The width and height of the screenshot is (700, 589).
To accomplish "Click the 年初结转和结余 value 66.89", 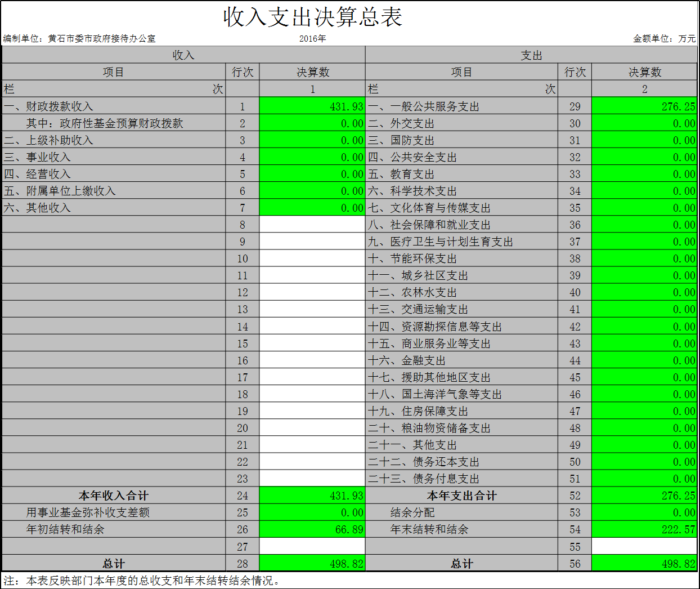I will coord(312,529).
